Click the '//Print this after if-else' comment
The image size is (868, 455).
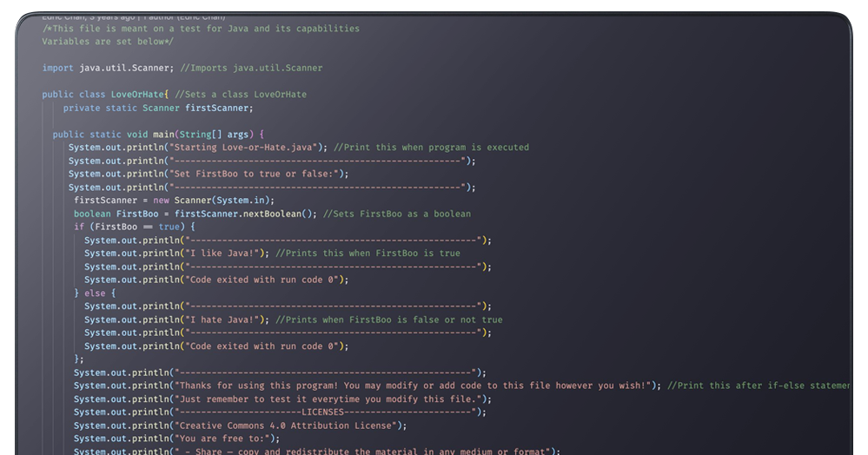759,386
